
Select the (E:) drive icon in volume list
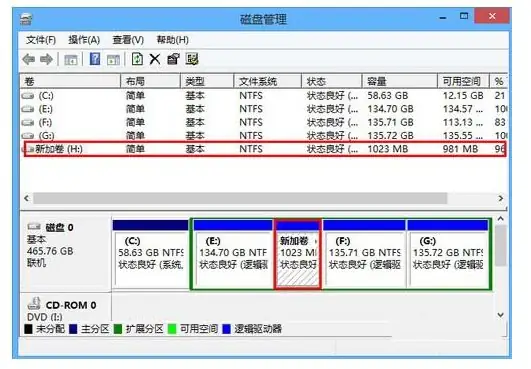(28, 109)
